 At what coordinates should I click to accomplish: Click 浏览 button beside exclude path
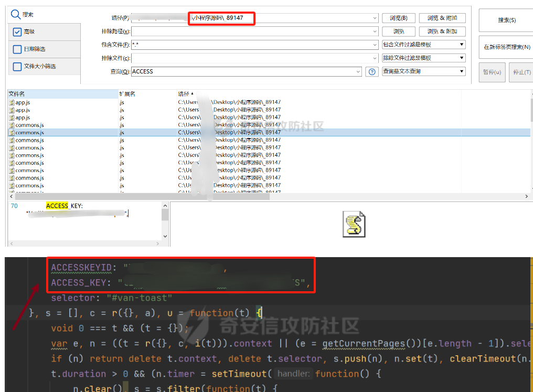(398, 31)
